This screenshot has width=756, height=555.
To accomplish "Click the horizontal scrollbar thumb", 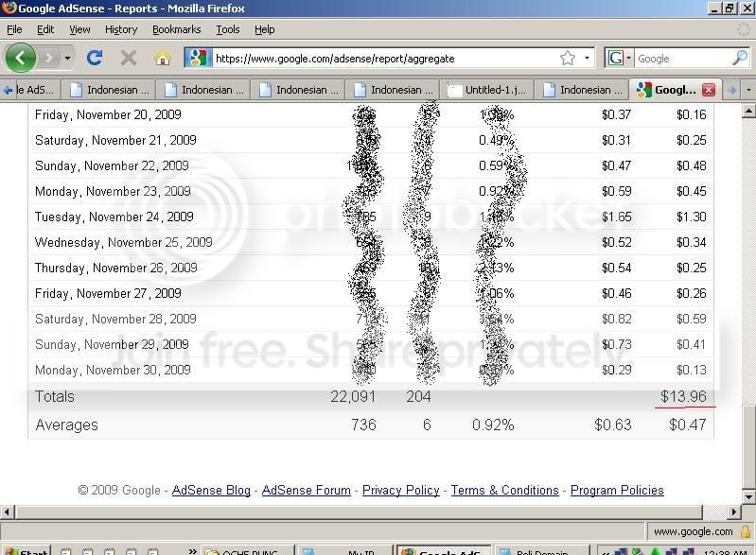I will [x=359, y=512].
